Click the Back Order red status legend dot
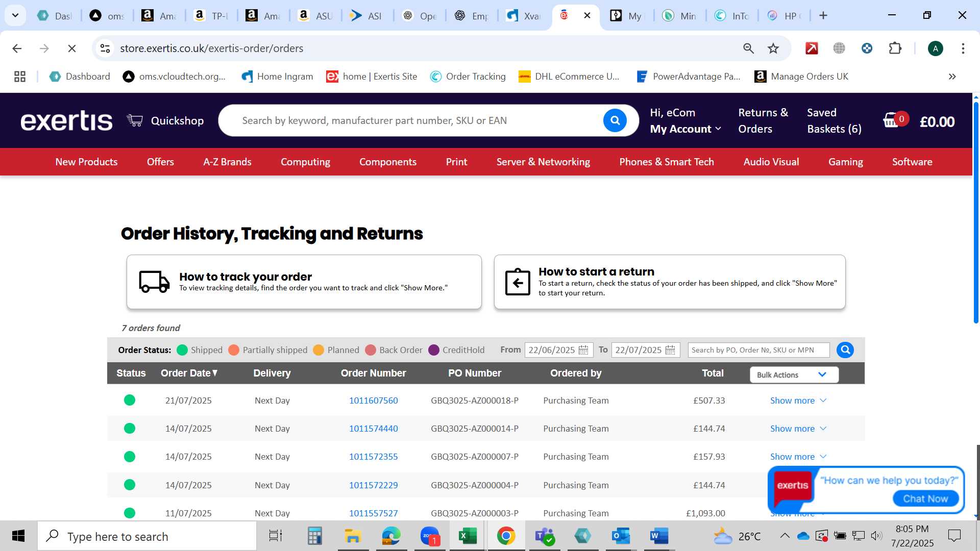Image resolution: width=980 pixels, height=551 pixels. (371, 350)
